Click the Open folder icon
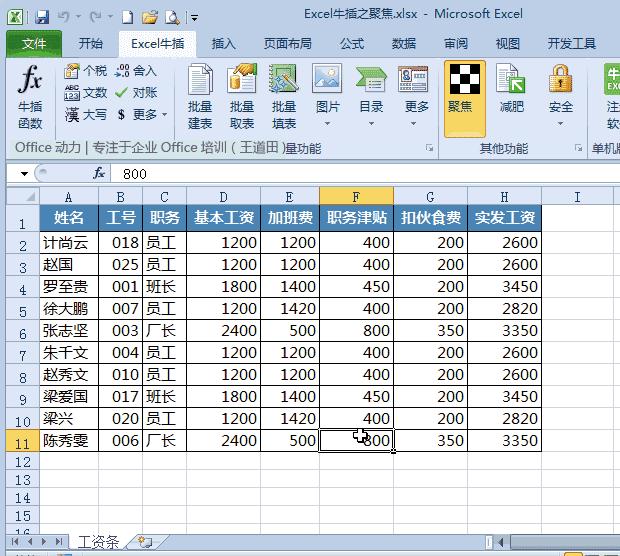The width and height of the screenshot is (620, 556). tap(150, 17)
